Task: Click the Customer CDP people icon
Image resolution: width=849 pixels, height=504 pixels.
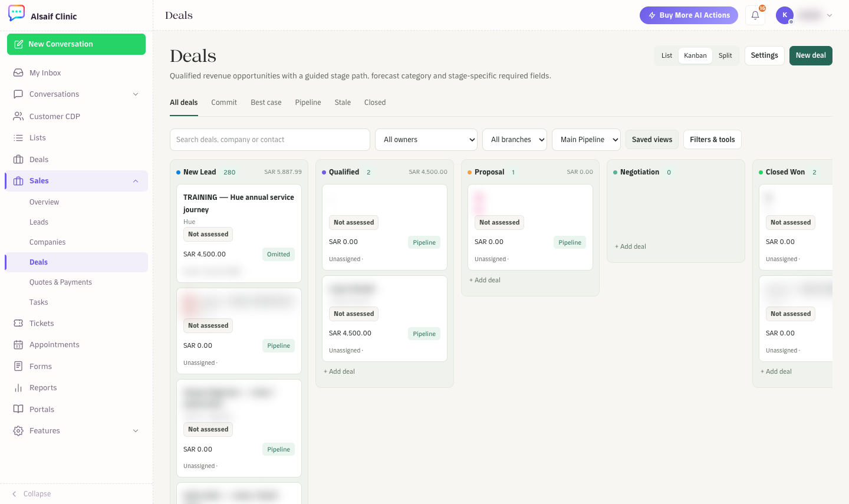Action: pos(18,117)
